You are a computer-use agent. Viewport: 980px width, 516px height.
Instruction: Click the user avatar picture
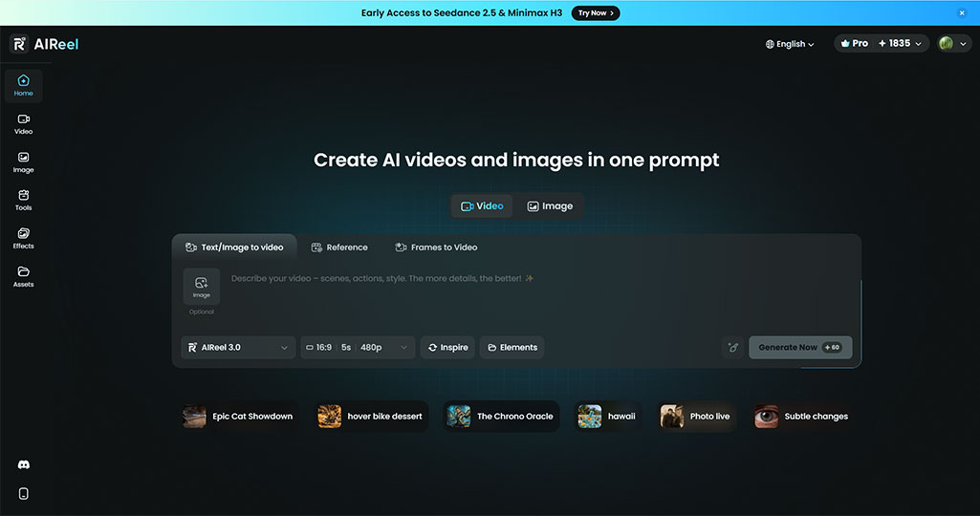(947, 43)
